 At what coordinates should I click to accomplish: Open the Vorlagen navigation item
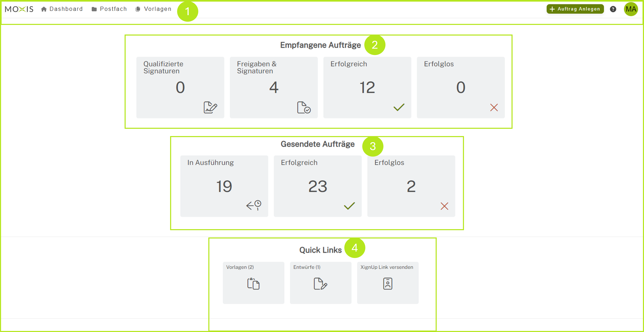coord(153,9)
